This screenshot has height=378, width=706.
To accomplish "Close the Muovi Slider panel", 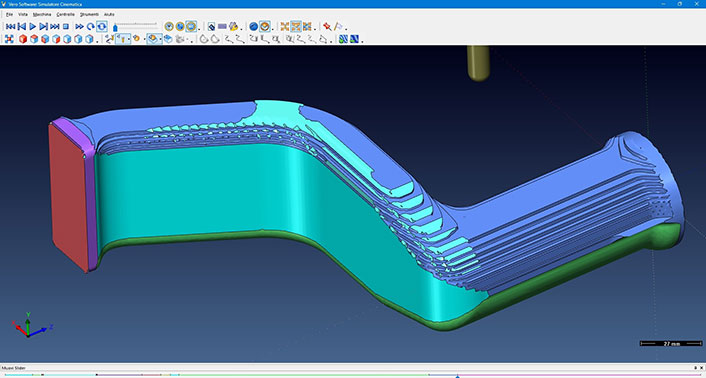I will pyautogui.click(x=701, y=368).
